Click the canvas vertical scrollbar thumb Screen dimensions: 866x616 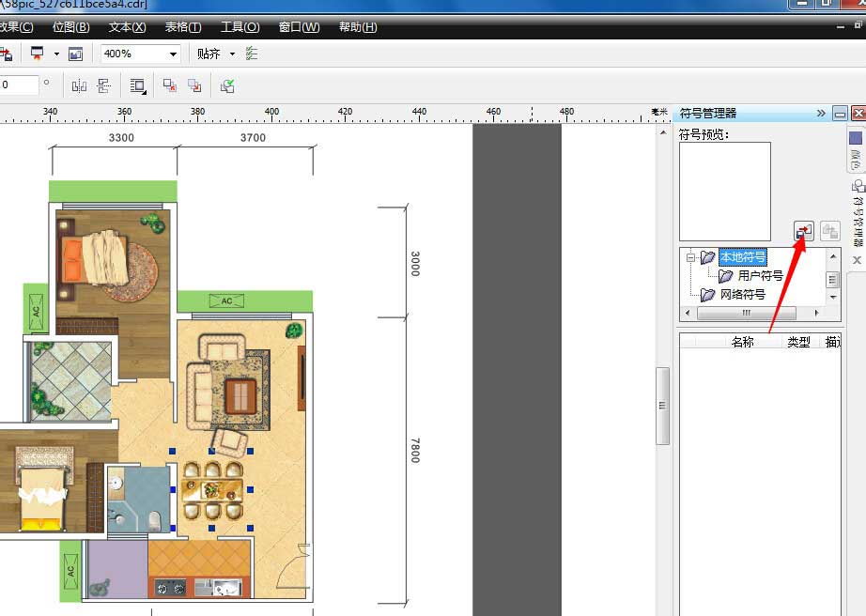662,406
